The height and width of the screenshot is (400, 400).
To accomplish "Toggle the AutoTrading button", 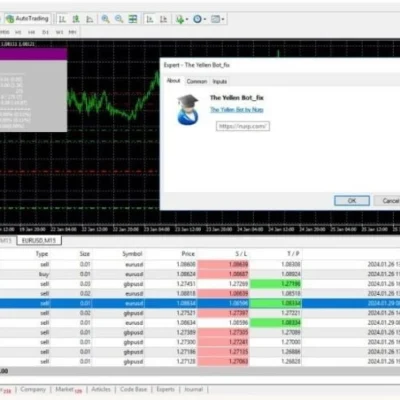I will pyautogui.click(x=28, y=19).
